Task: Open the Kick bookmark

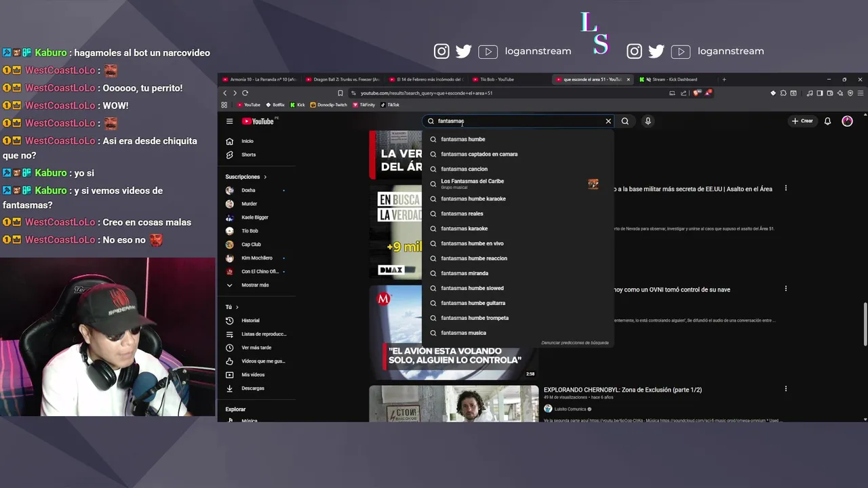Action: coord(298,105)
